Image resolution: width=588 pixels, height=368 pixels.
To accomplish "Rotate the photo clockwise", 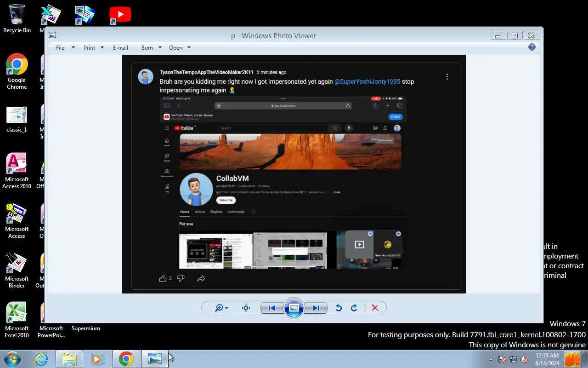I will click(354, 308).
